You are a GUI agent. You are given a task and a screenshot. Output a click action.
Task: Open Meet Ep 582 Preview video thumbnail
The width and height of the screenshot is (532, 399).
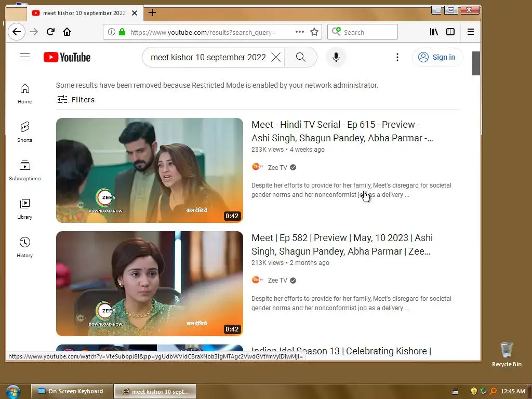coord(150,284)
